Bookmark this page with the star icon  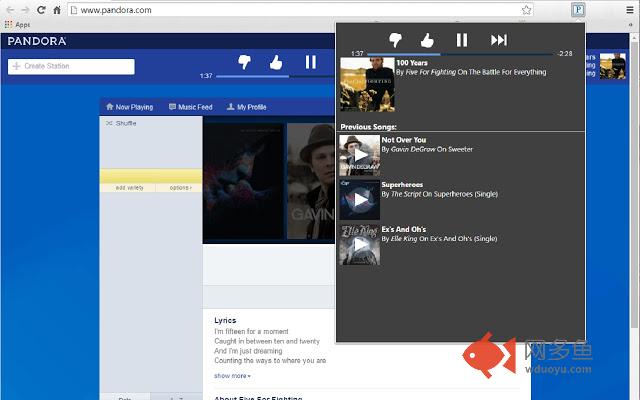(x=526, y=10)
